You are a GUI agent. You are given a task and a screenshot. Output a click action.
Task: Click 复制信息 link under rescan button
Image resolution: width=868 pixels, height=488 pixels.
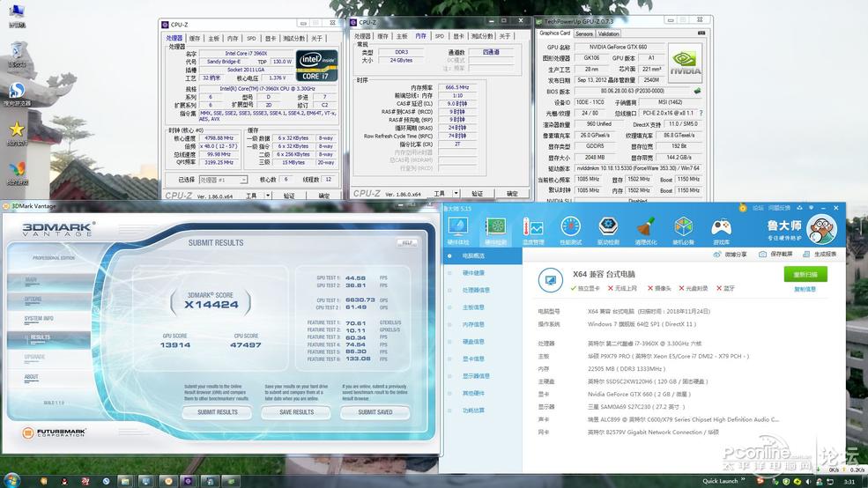pyautogui.click(x=805, y=289)
